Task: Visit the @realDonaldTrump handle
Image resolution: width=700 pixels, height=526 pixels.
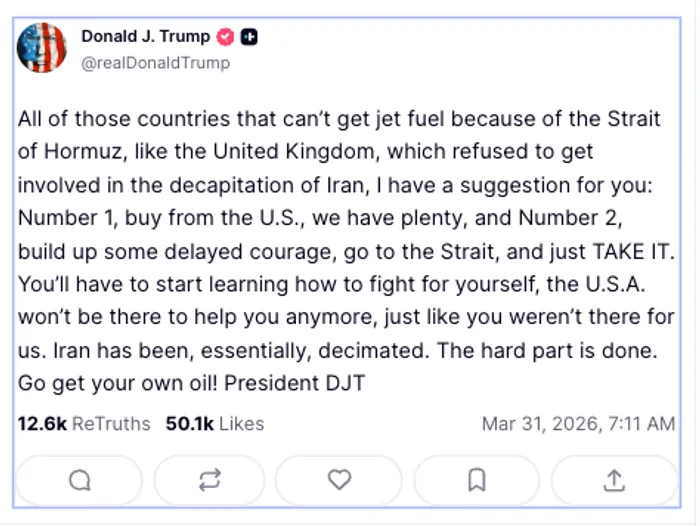Action: coord(155,63)
